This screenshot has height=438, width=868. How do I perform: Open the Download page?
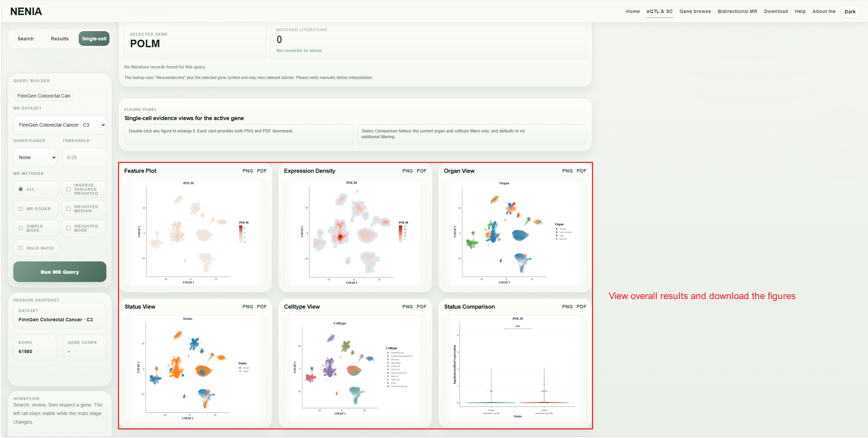(776, 11)
